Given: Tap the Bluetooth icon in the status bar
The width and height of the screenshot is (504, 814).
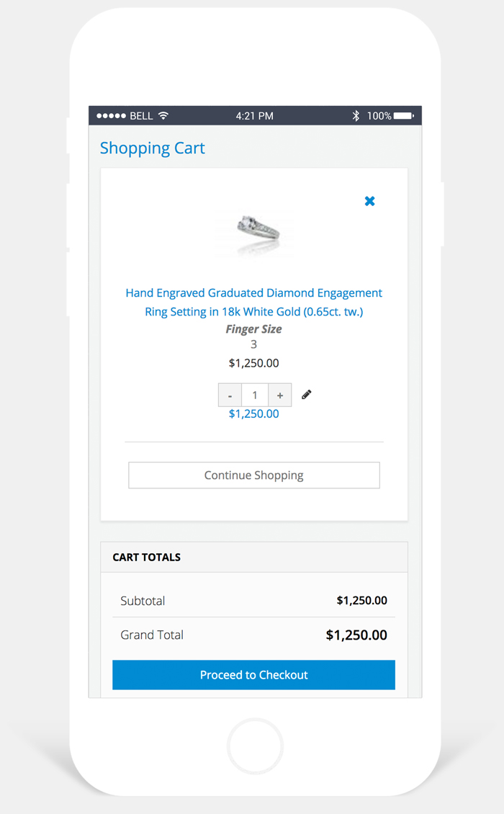Looking at the screenshot, I should click(x=356, y=115).
